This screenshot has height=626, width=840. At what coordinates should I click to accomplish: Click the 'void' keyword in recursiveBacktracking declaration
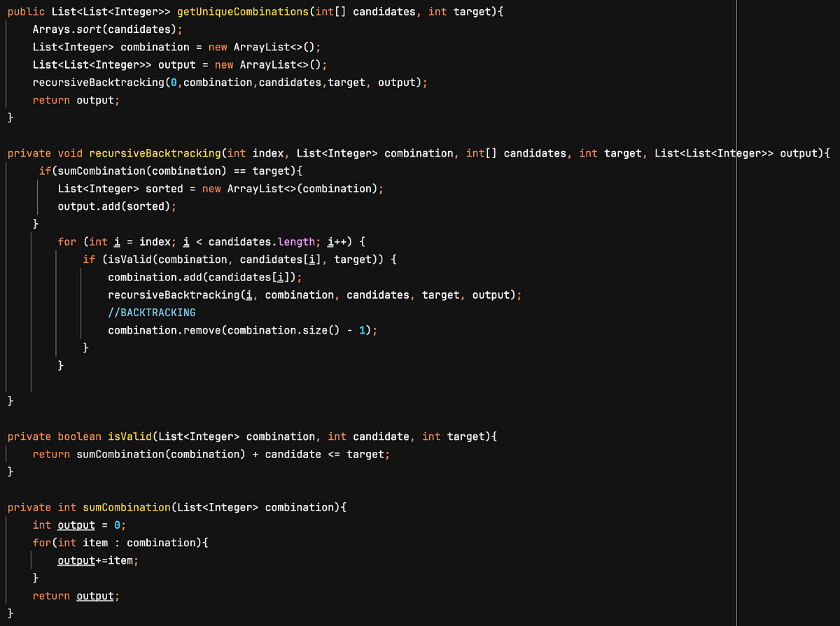[70, 152]
